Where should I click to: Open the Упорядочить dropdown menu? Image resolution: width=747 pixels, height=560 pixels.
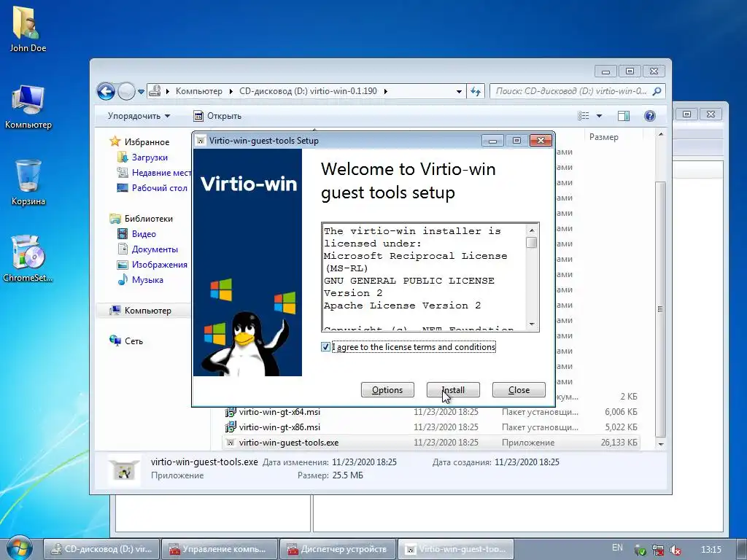[139, 116]
